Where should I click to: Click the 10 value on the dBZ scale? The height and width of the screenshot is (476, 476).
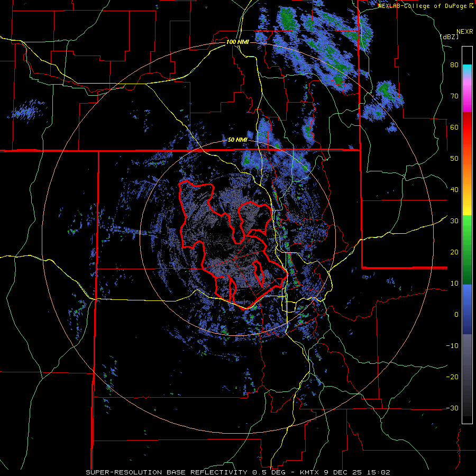[x=454, y=283]
